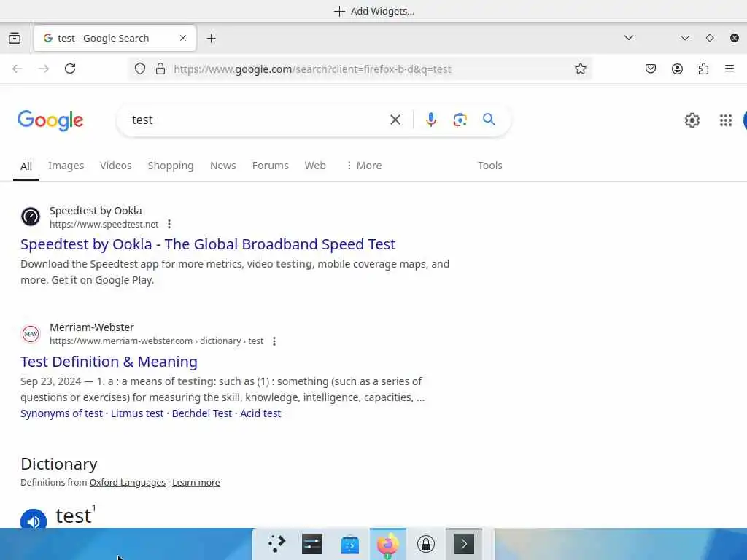Click Merriam-Webster dictionary breadcrumb URL text
The height and width of the screenshot is (560, 747).
click(x=156, y=341)
